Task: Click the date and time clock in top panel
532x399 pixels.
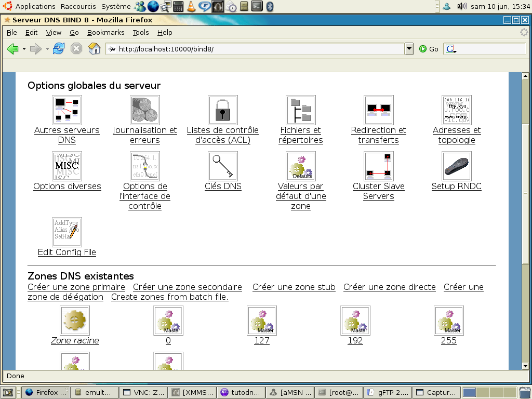Action: point(500,6)
